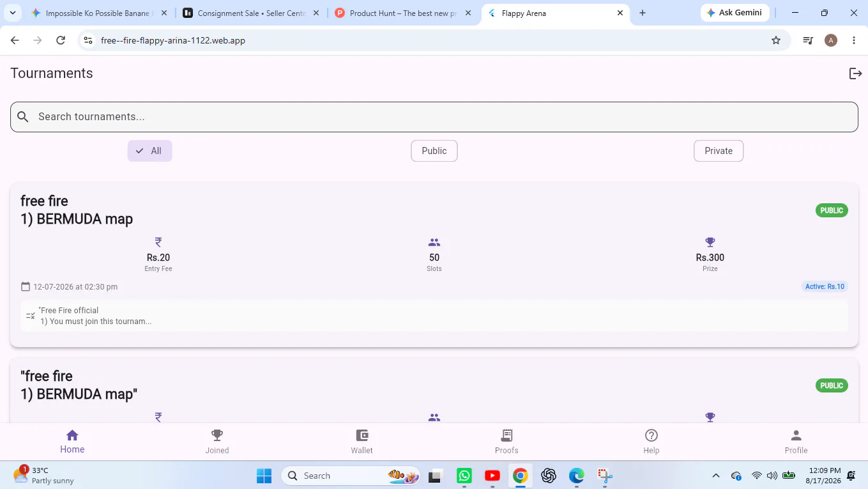Filter tournaments by Public

point(434,151)
